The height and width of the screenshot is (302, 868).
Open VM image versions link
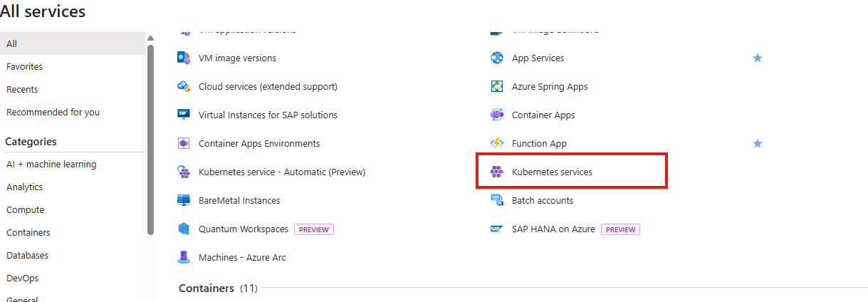click(x=237, y=58)
